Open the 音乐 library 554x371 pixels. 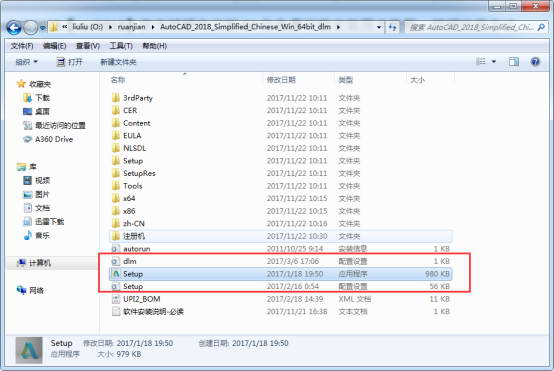coord(36,236)
